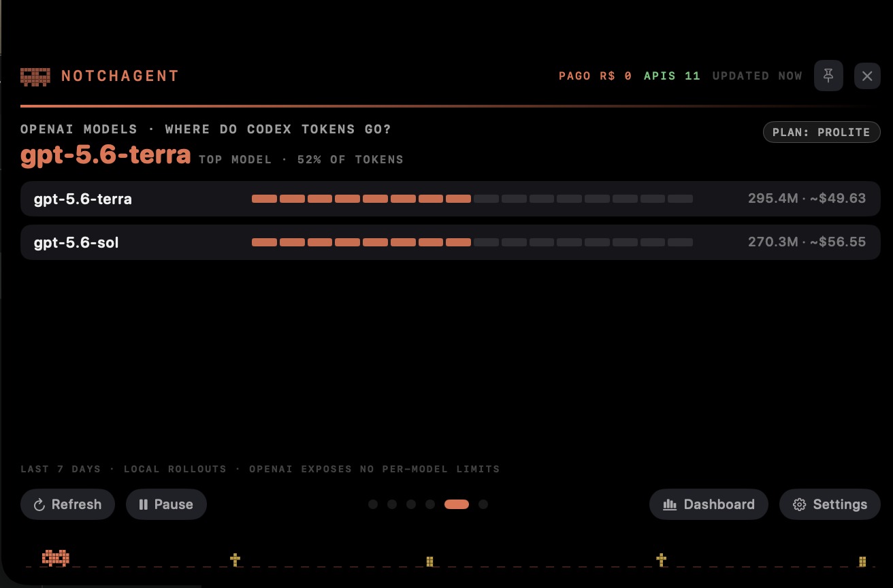Go to the first page dot
The width and height of the screenshot is (893, 588).
(373, 504)
